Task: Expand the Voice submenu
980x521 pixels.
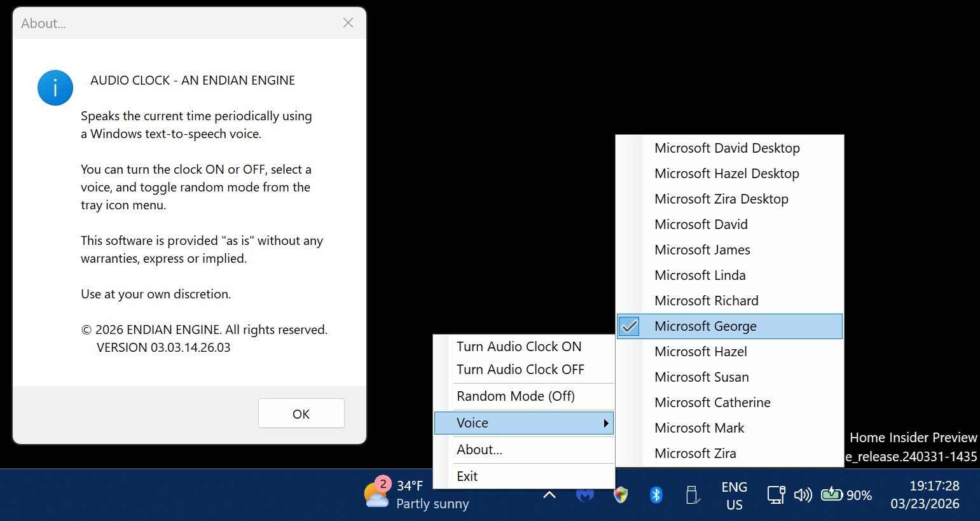Action: [523, 423]
